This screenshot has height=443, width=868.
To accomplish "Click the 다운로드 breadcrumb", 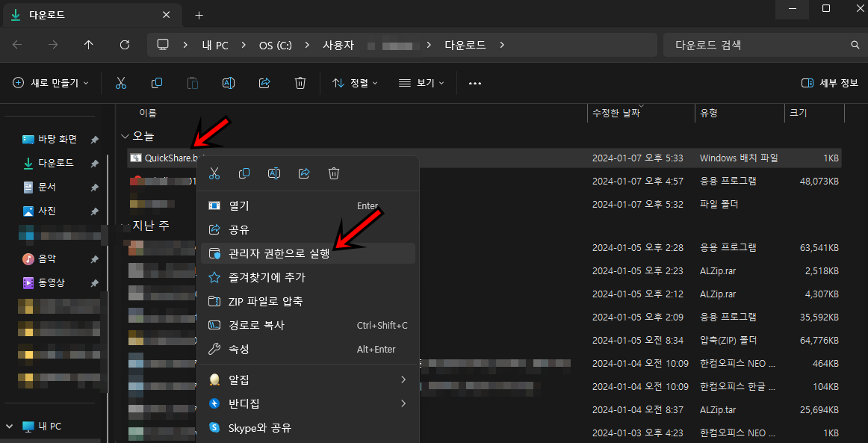I will [465, 46].
